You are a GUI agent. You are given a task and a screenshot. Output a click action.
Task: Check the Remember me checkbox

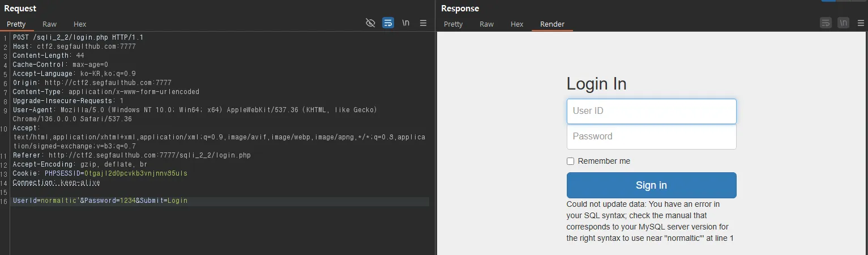click(571, 161)
